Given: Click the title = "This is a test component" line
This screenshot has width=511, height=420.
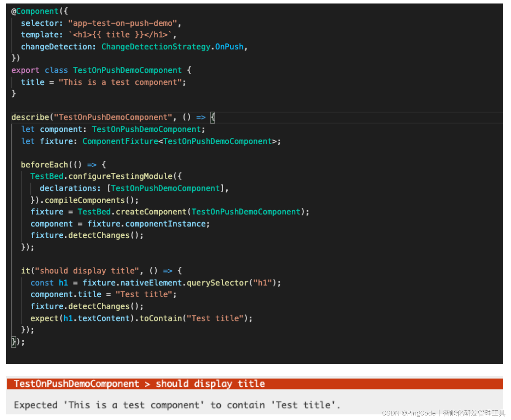Looking at the screenshot, I should tap(104, 82).
